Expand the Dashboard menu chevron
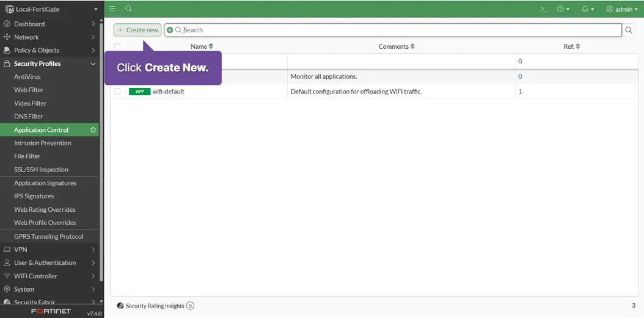This screenshot has height=318, width=644. [x=93, y=24]
